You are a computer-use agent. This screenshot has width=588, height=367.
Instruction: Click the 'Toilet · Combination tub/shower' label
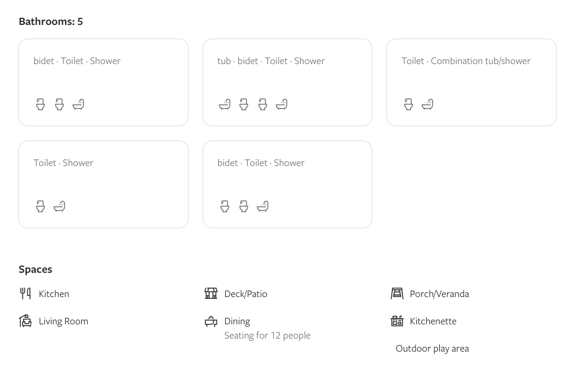[465, 61]
